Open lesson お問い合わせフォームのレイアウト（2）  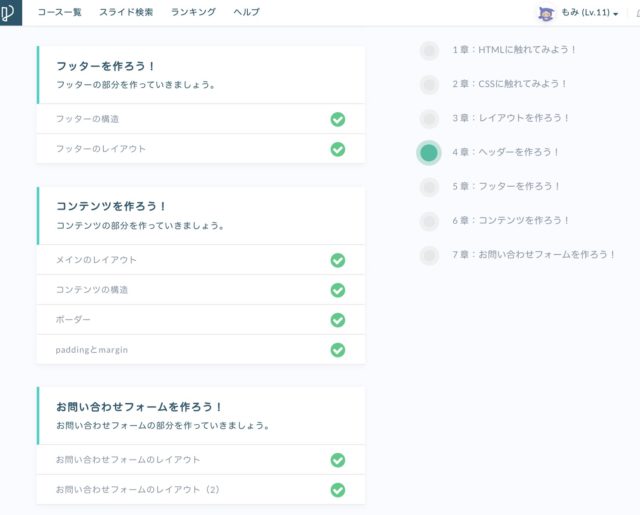[x=200, y=489]
